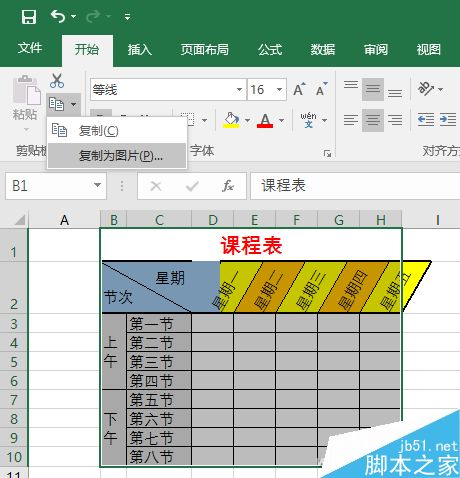Open the Copy button dropdown arrow

pyautogui.click(x=74, y=104)
